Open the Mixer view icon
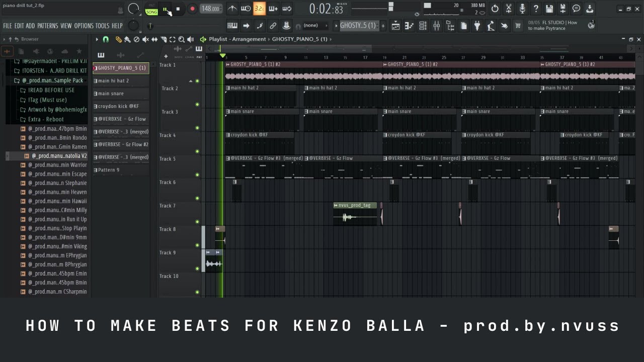 coord(436,26)
